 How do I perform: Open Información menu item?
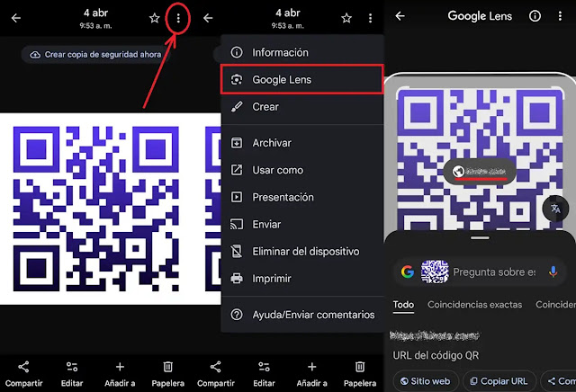coord(280,53)
